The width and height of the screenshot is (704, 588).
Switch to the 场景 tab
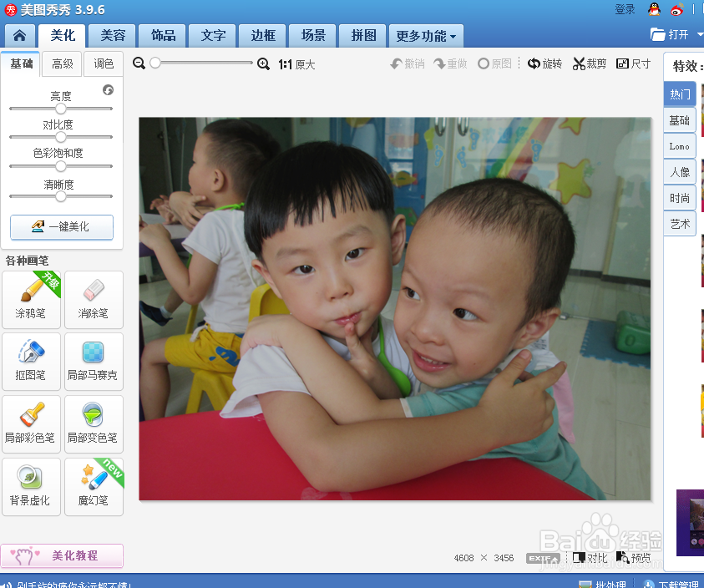313,35
